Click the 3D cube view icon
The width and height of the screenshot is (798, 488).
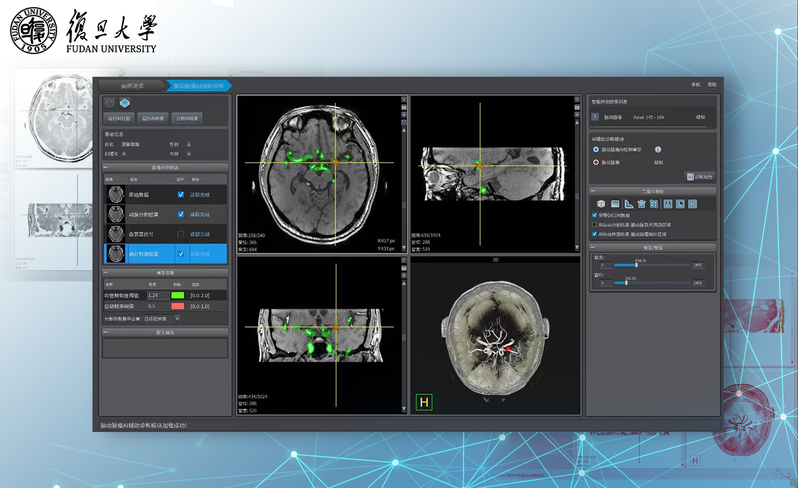pos(600,204)
